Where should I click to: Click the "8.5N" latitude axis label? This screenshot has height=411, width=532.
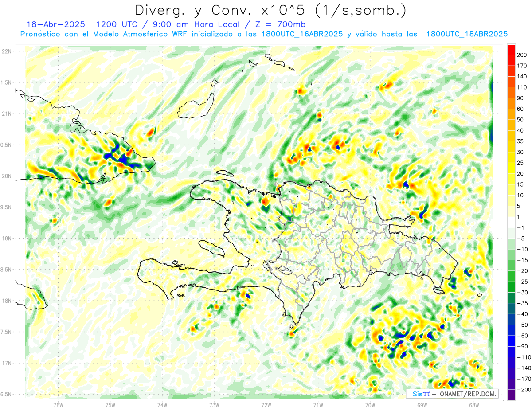(x=7, y=270)
